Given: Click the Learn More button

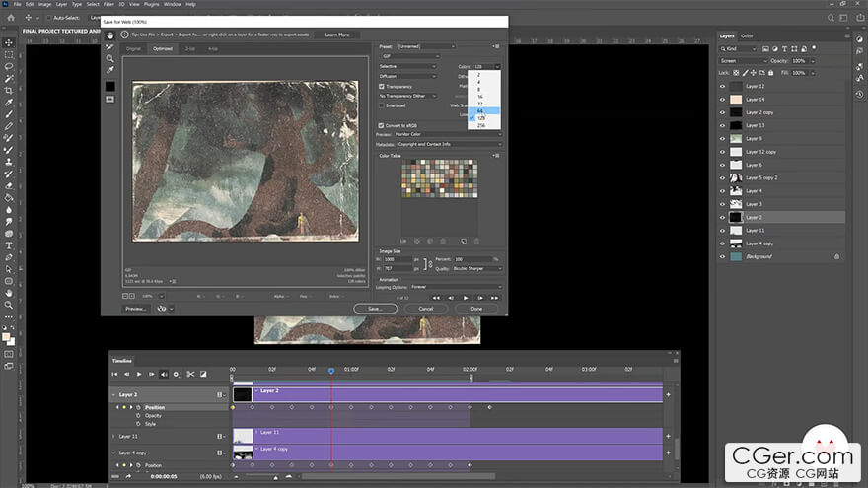Looking at the screenshot, I should 337,35.
